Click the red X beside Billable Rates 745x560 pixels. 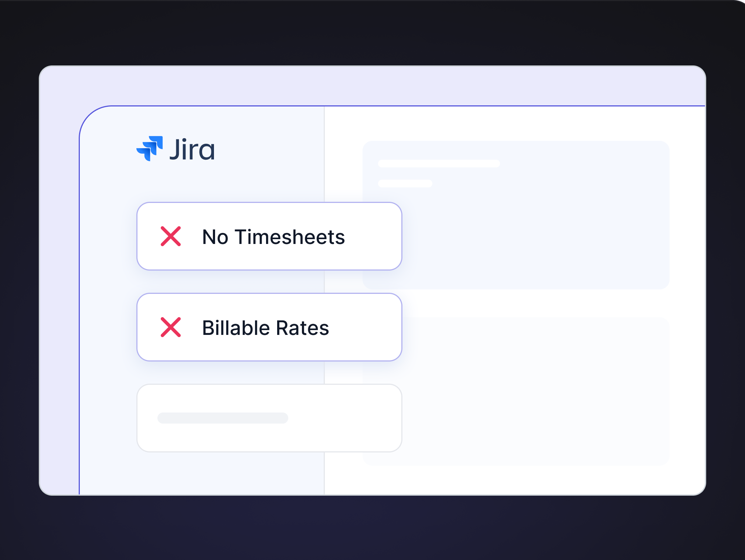(x=171, y=327)
